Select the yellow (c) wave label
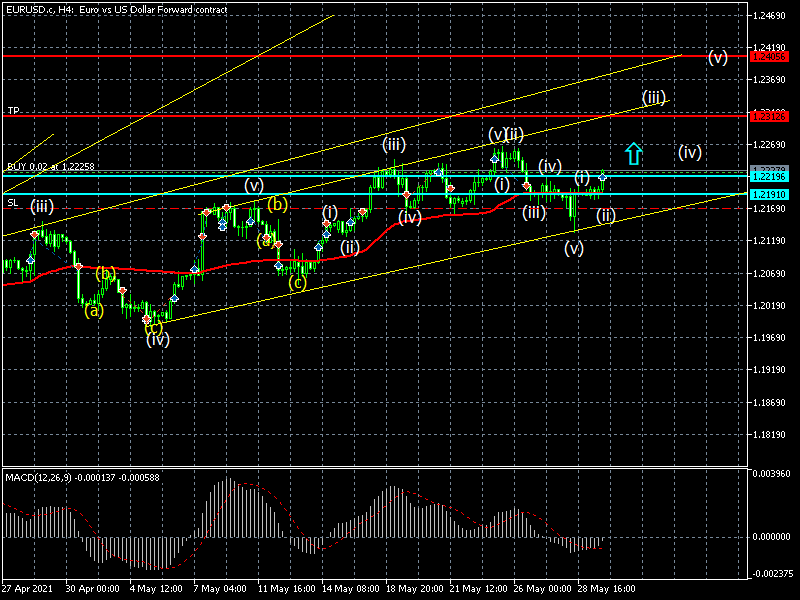The width and height of the screenshot is (800, 600). pyautogui.click(x=297, y=282)
